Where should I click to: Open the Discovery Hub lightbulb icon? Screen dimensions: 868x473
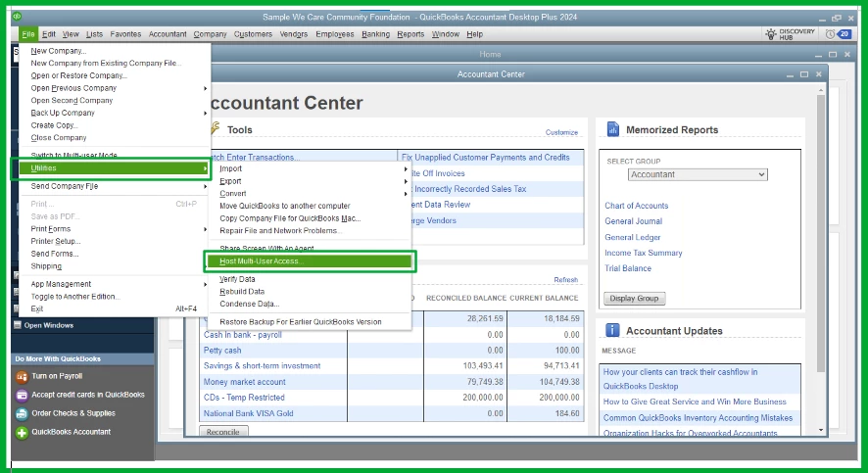pos(771,34)
